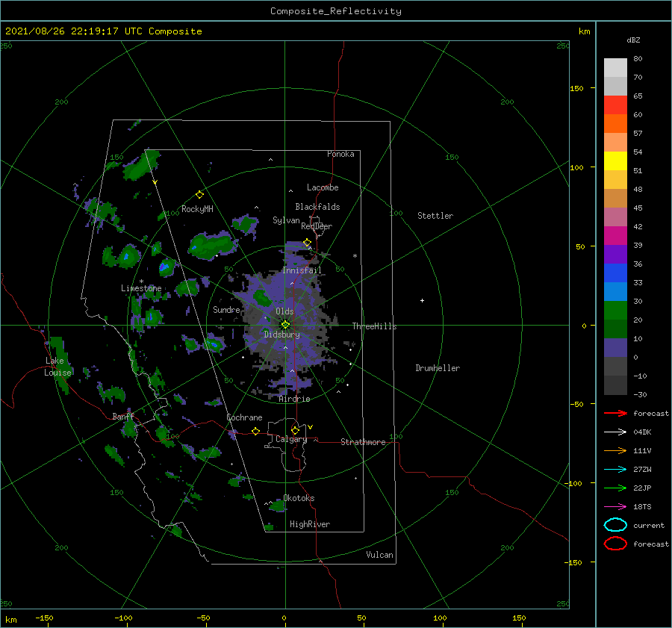Click the Lacombe town label
This screenshot has height=628, width=672.
pyautogui.click(x=323, y=187)
